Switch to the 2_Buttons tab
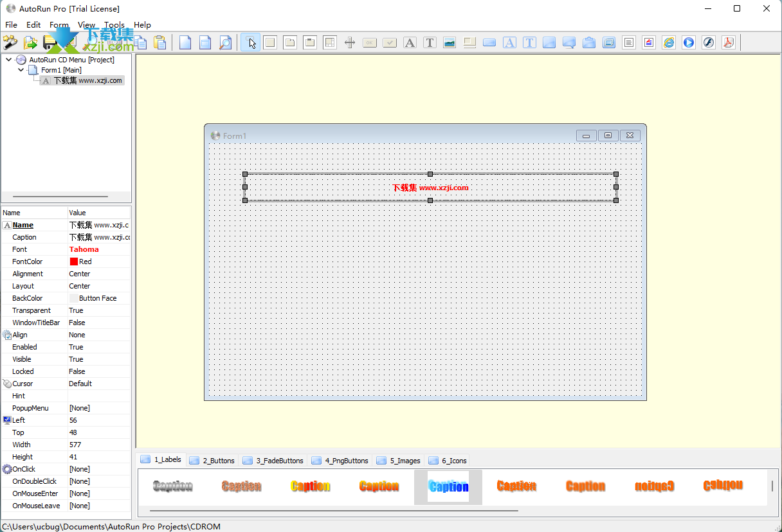The image size is (782, 532). (212, 461)
